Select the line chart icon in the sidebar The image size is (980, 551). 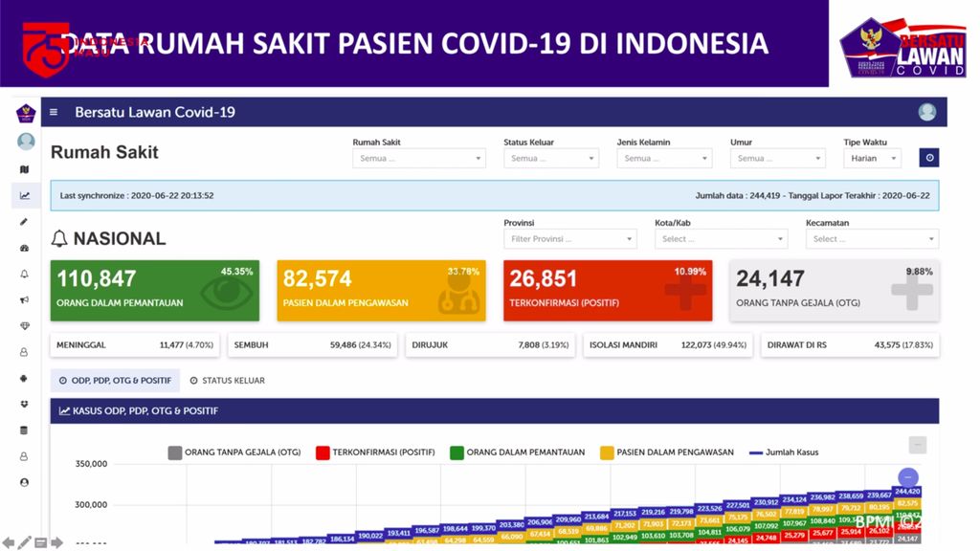tap(24, 195)
